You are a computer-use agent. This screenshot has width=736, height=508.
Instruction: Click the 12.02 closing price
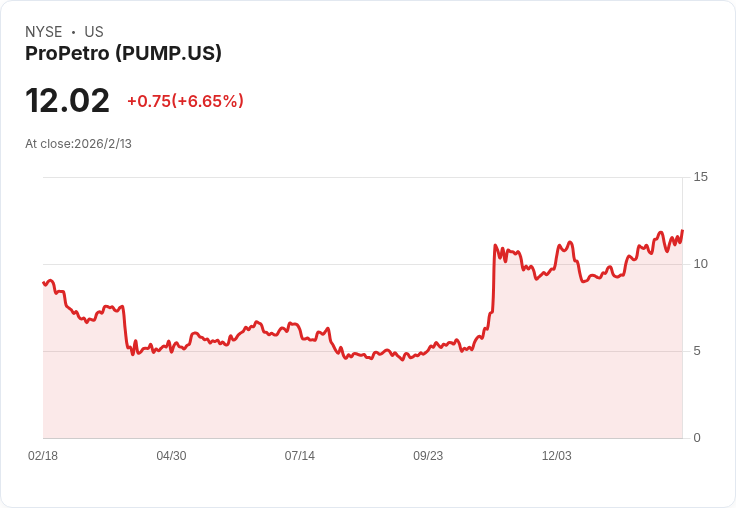(x=68, y=101)
